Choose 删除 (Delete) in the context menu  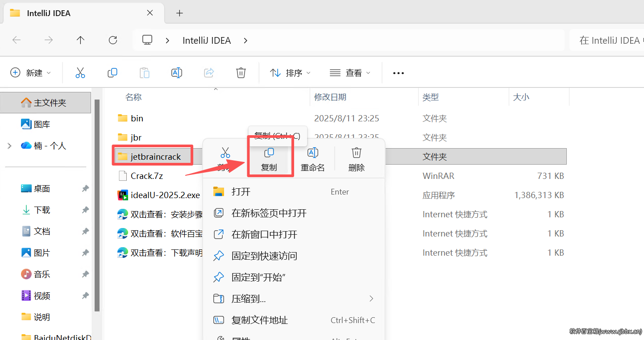pyautogui.click(x=357, y=159)
